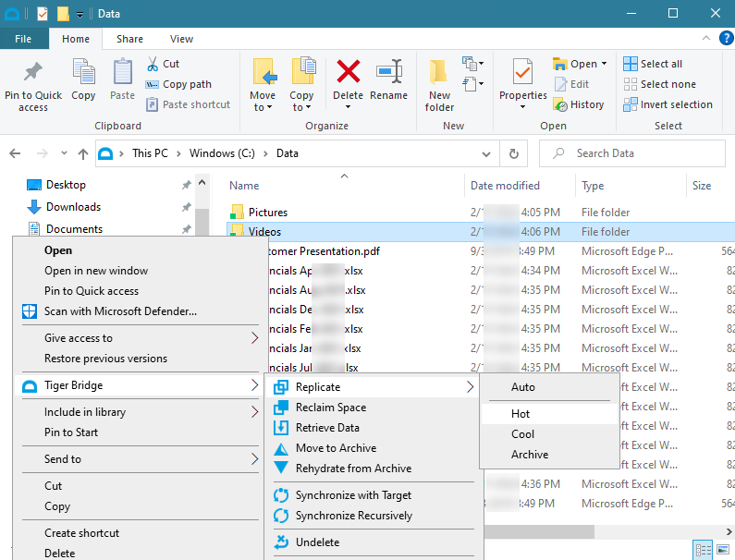Click Scan with Microsoft Defender shield icon

pyautogui.click(x=30, y=311)
